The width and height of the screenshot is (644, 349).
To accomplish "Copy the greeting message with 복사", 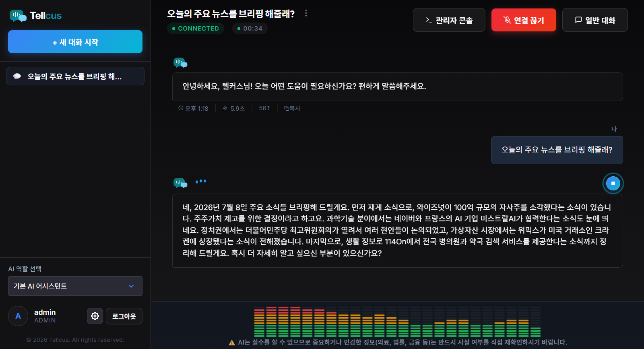I will (x=292, y=108).
